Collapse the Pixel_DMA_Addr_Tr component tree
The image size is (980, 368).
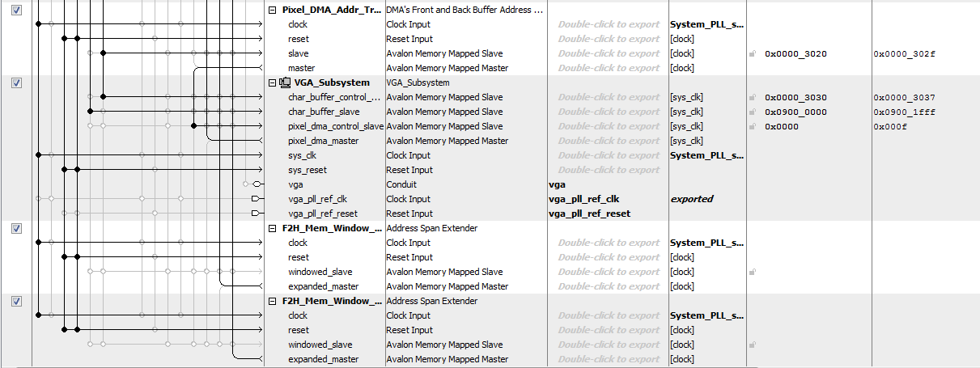(x=272, y=10)
